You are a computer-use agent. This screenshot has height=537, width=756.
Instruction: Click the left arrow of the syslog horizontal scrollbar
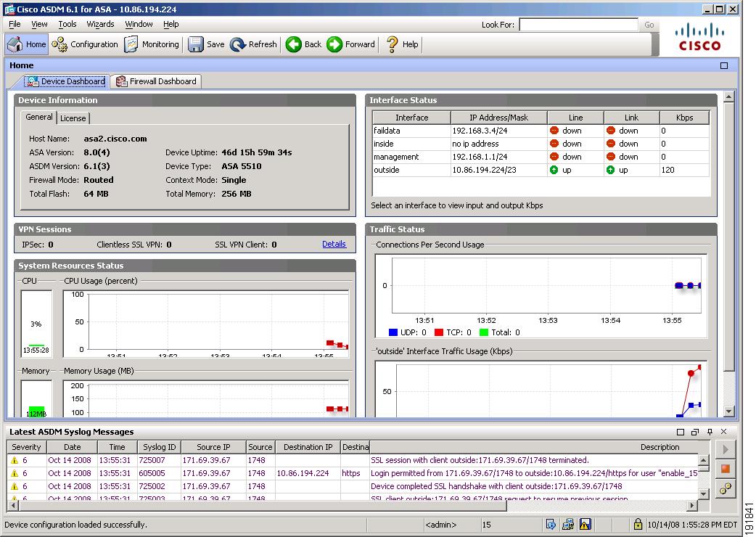pyautogui.click(x=12, y=506)
